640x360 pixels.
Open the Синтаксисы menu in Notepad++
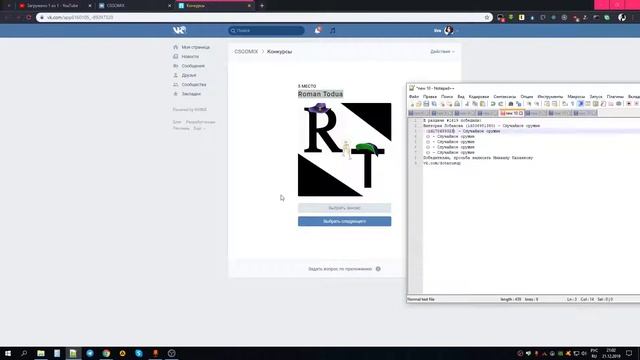click(504, 97)
